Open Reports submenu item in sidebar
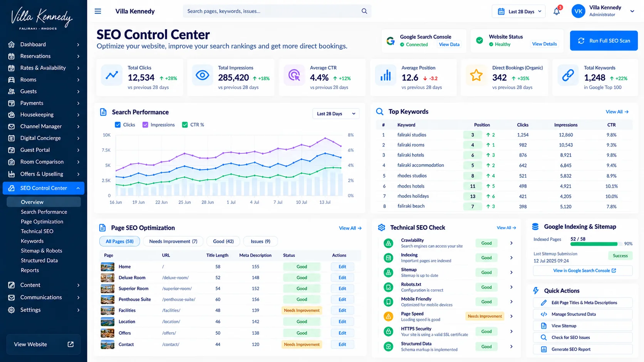 point(30,270)
